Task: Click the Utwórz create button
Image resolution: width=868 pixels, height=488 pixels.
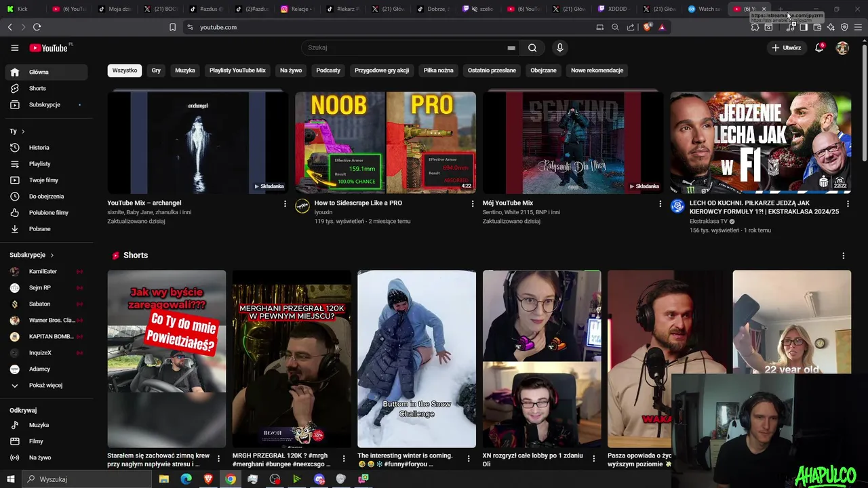Action: (x=786, y=47)
